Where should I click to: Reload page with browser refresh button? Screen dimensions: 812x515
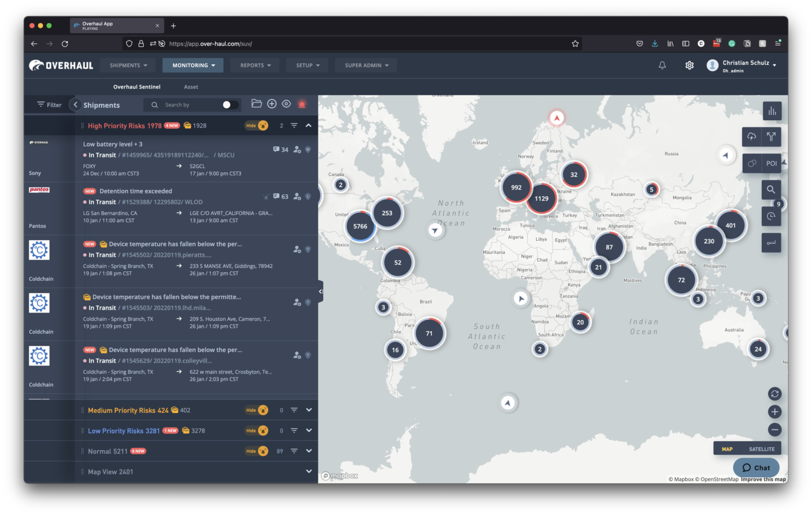coord(65,43)
